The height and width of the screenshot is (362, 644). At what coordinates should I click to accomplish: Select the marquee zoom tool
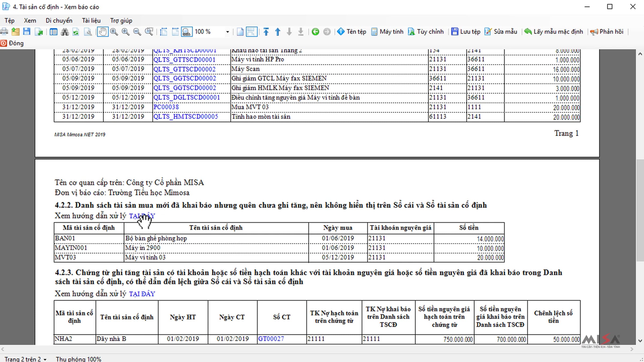pyautogui.click(x=149, y=32)
